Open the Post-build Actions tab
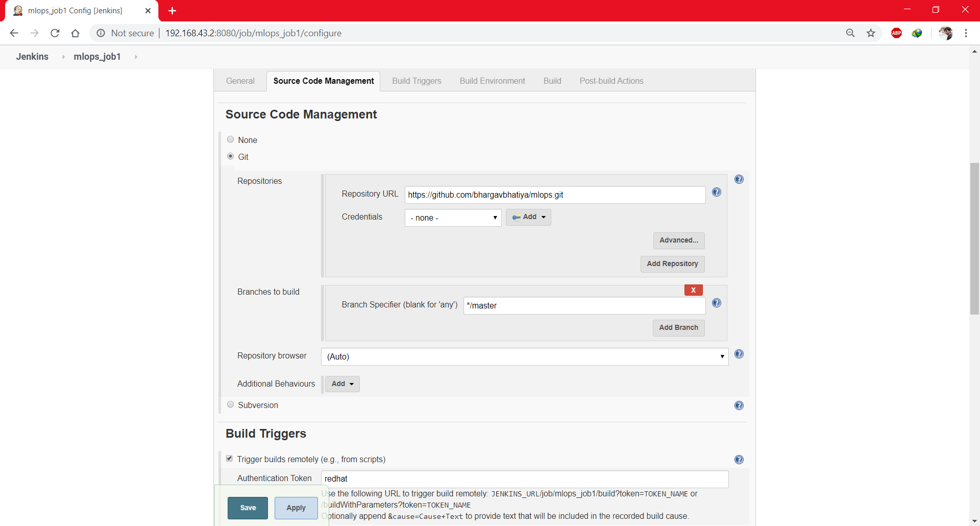 611,81
